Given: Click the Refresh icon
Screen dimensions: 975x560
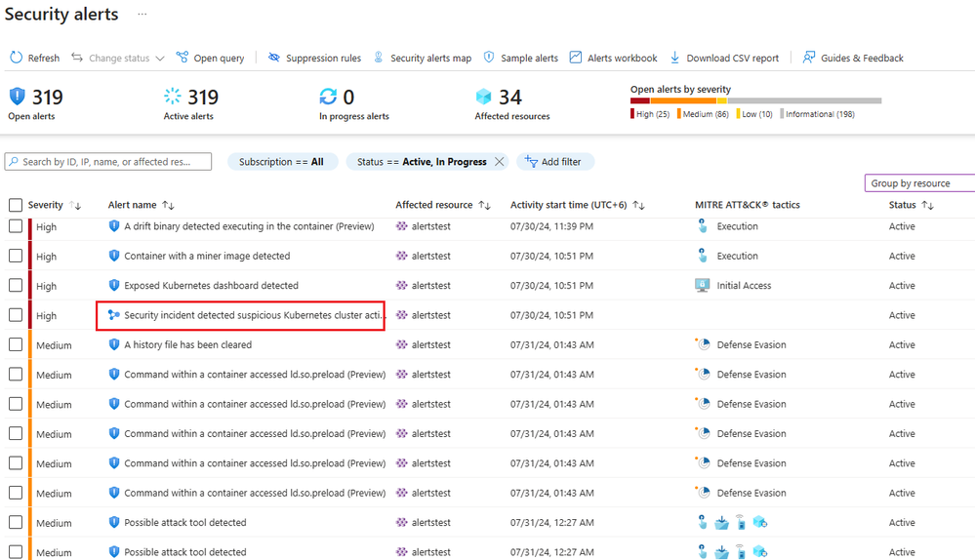Looking at the screenshot, I should point(16,58).
